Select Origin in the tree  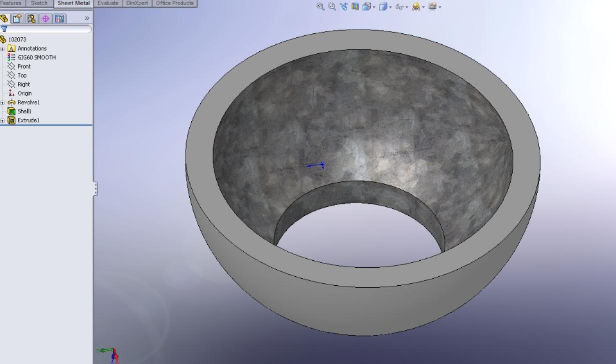(x=24, y=94)
